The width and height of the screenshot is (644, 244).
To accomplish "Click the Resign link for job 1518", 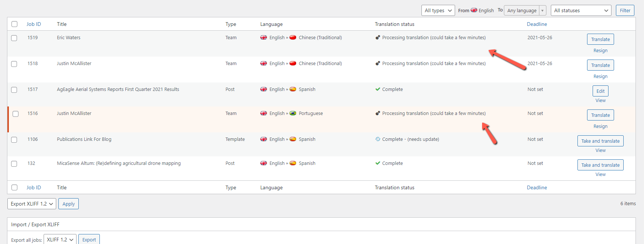I will pyautogui.click(x=600, y=77).
